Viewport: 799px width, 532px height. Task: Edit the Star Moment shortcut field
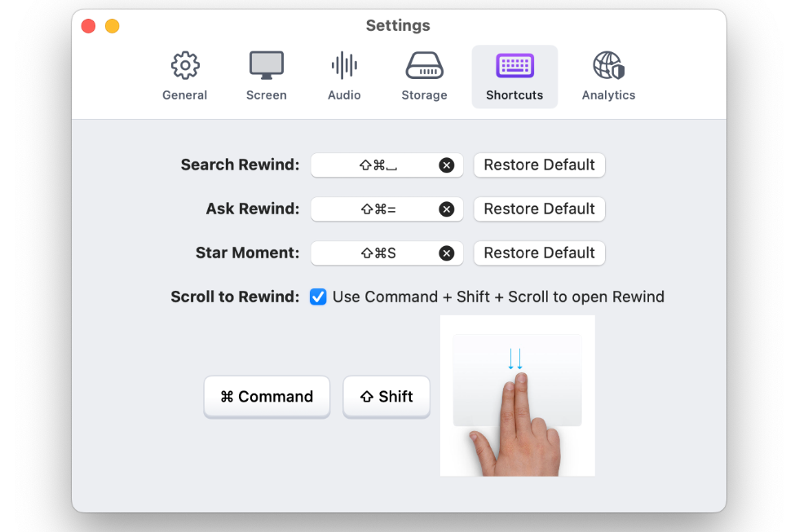[386, 253]
